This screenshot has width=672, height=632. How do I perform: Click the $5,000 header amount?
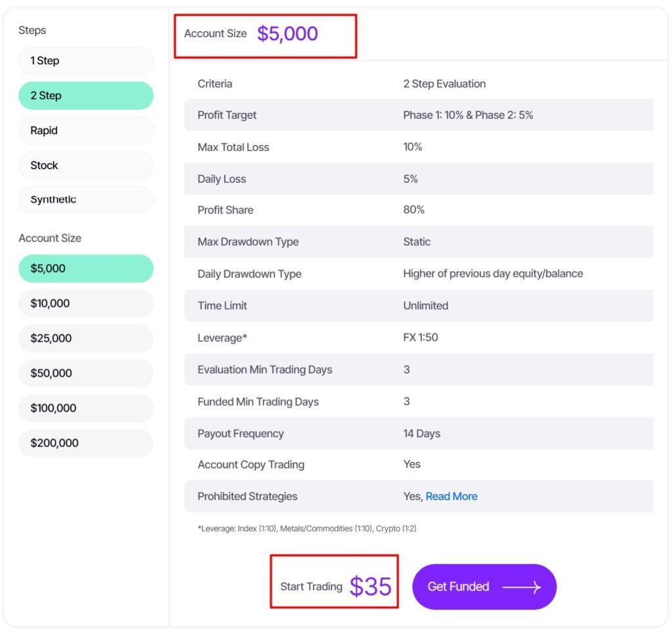(x=287, y=34)
